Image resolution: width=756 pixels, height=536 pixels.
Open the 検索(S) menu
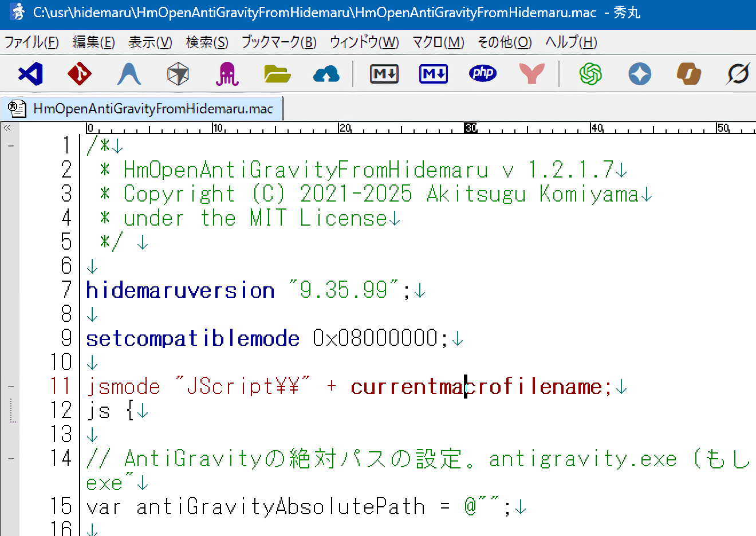(x=207, y=42)
